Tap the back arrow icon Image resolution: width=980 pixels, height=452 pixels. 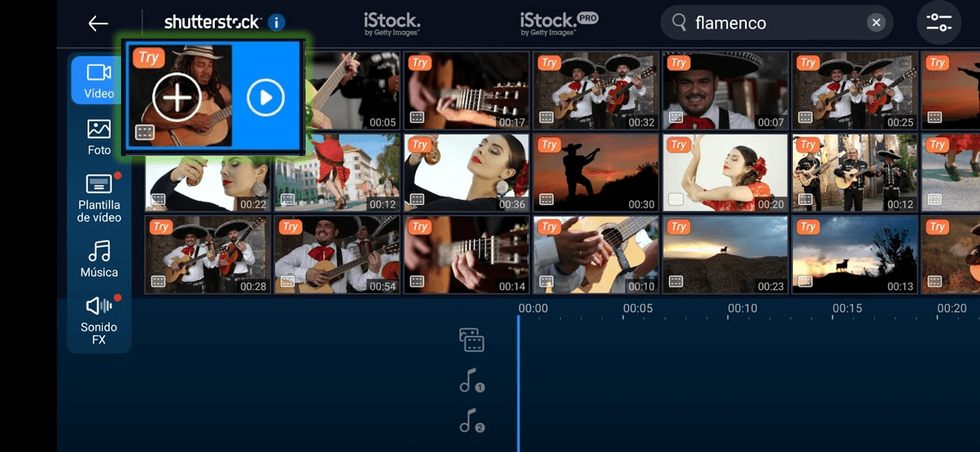98,23
